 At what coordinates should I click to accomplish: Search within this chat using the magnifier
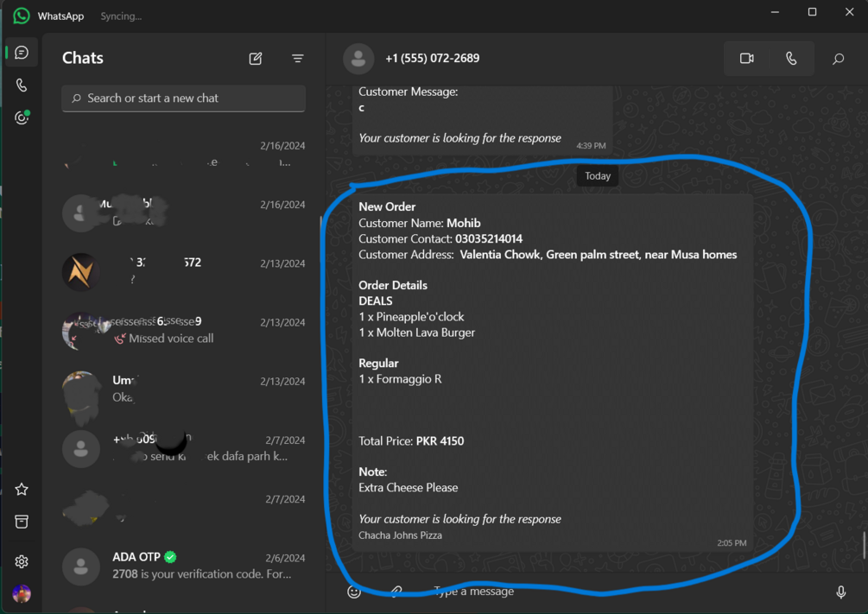838,58
